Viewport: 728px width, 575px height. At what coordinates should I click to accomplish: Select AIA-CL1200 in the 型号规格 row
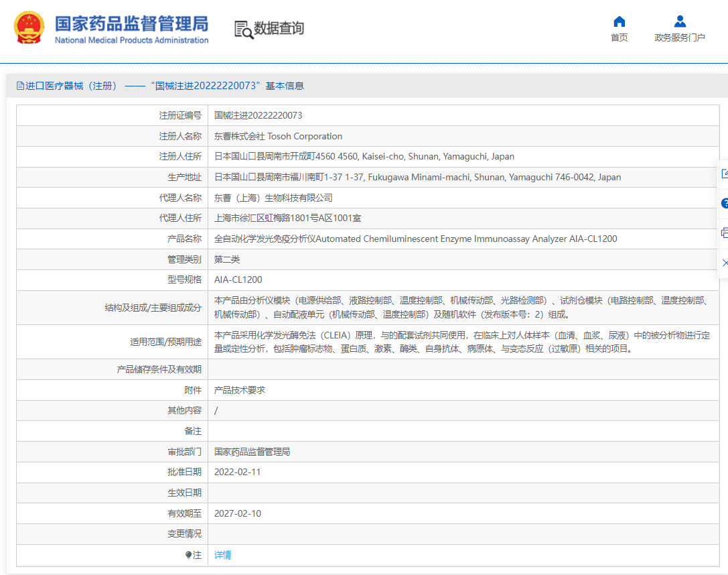(238, 279)
